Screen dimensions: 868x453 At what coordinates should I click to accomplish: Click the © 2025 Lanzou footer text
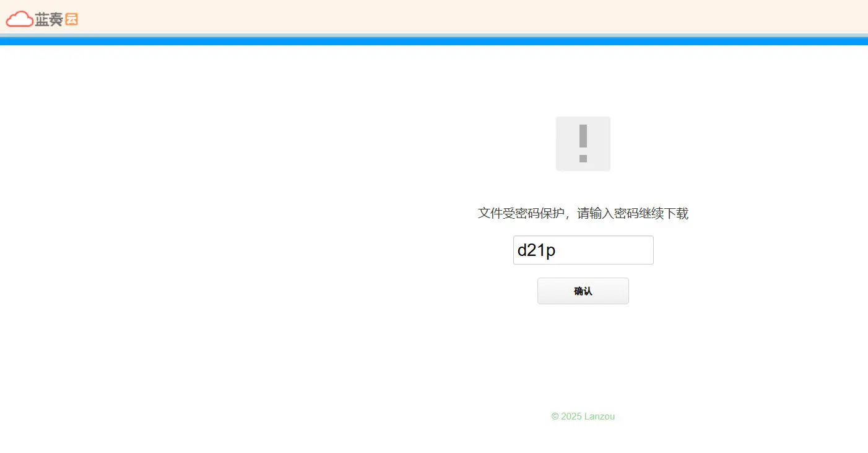(583, 416)
